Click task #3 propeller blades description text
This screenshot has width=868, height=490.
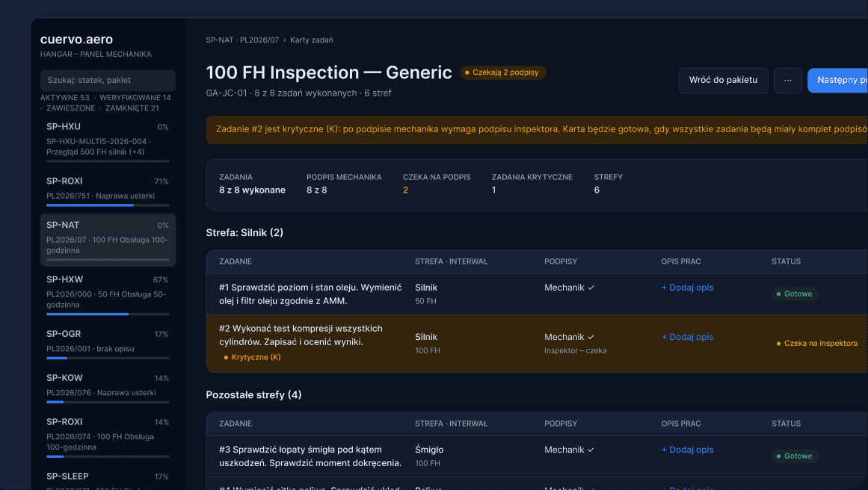click(310, 456)
